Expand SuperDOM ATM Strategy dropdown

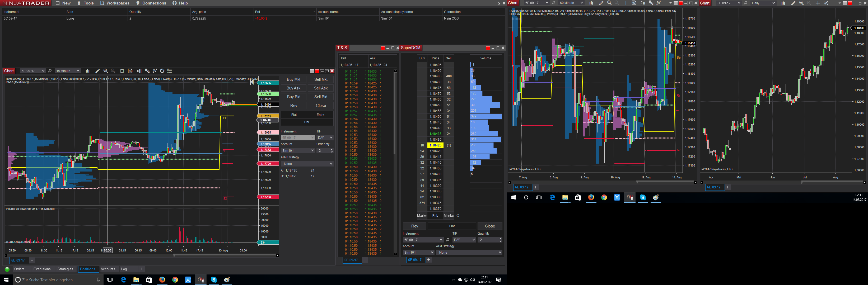click(469, 253)
